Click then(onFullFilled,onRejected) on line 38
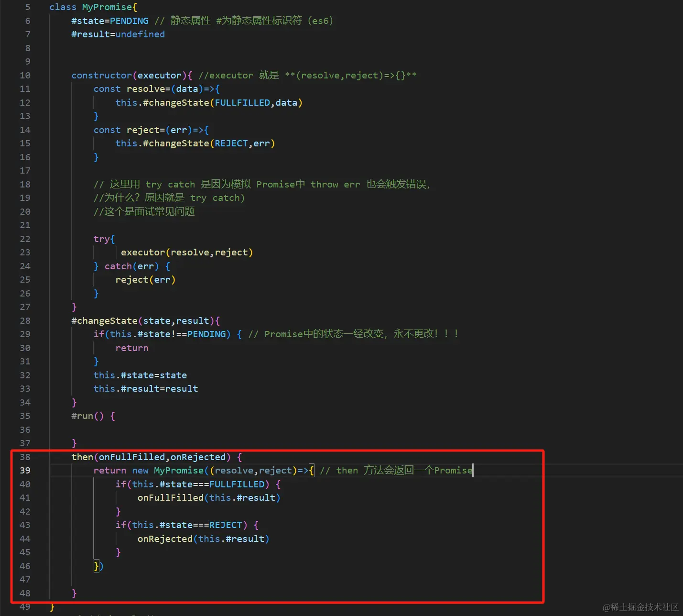This screenshot has width=683, height=616. click(x=151, y=457)
